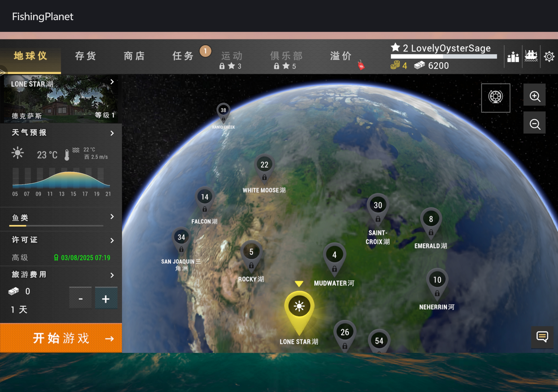This screenshot has width=558, height=392.
Task: Click the cash money balance icon
Action: pos(419,65)
